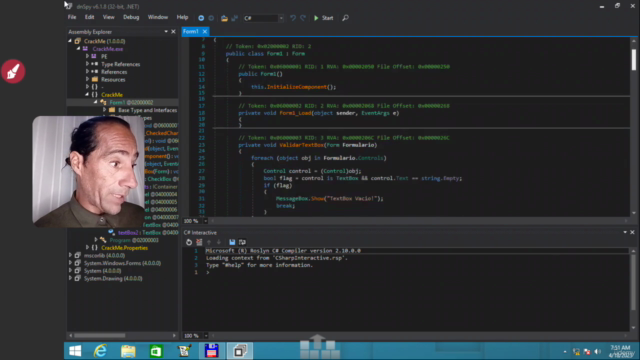
Task: Select Program @02000003 in the tree
Action: tap(134, 240)
